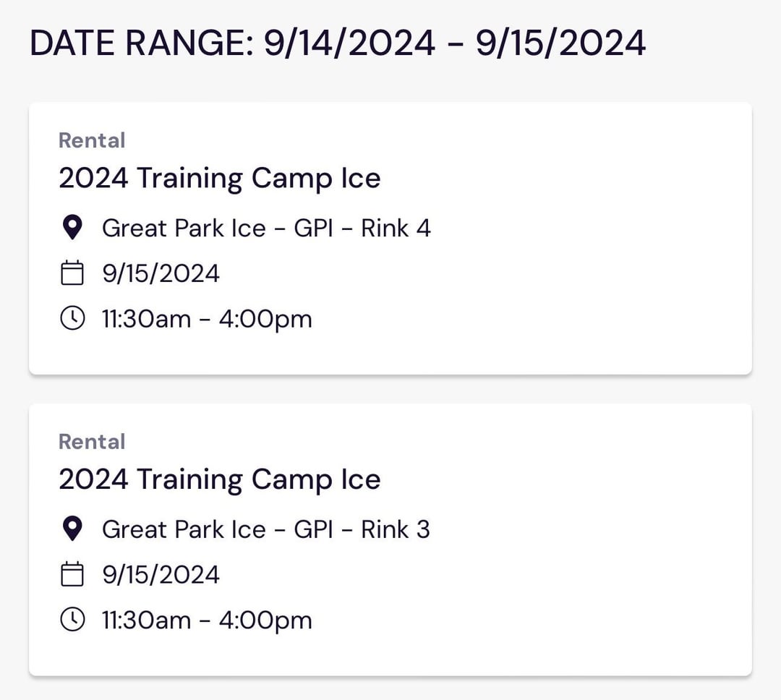The image size is (781, 700).
Task: Click the clock icon in Rink 4 card
Action: 72,318
